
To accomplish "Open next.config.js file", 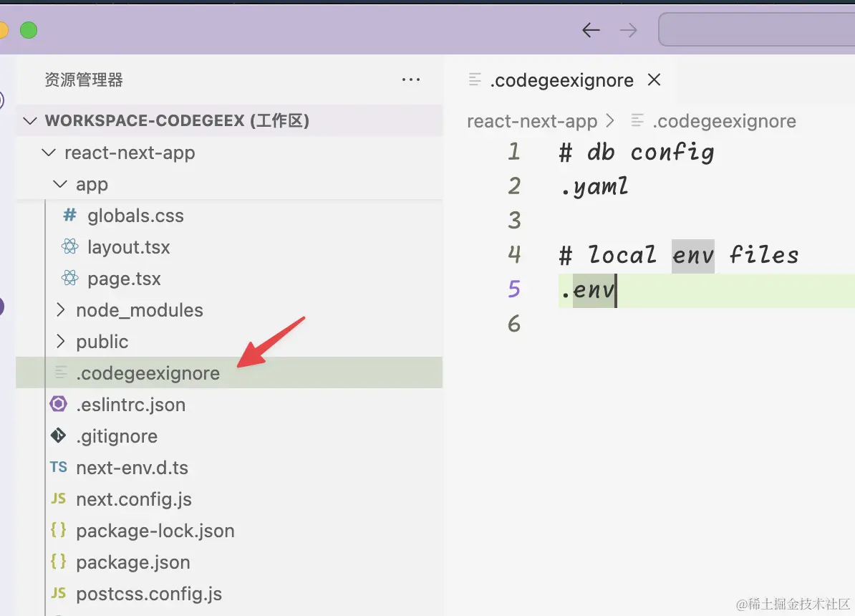I will pyautogui.click(x=134, y=499).
